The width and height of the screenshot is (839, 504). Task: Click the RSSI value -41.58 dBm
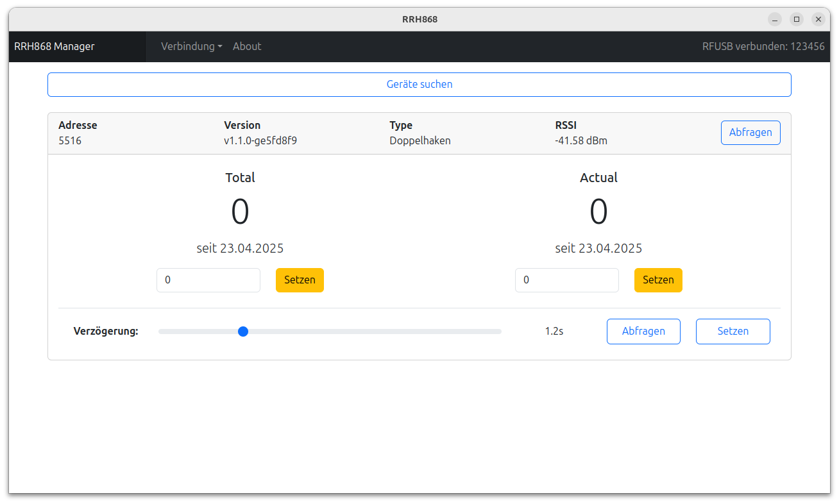click(581, 140)
